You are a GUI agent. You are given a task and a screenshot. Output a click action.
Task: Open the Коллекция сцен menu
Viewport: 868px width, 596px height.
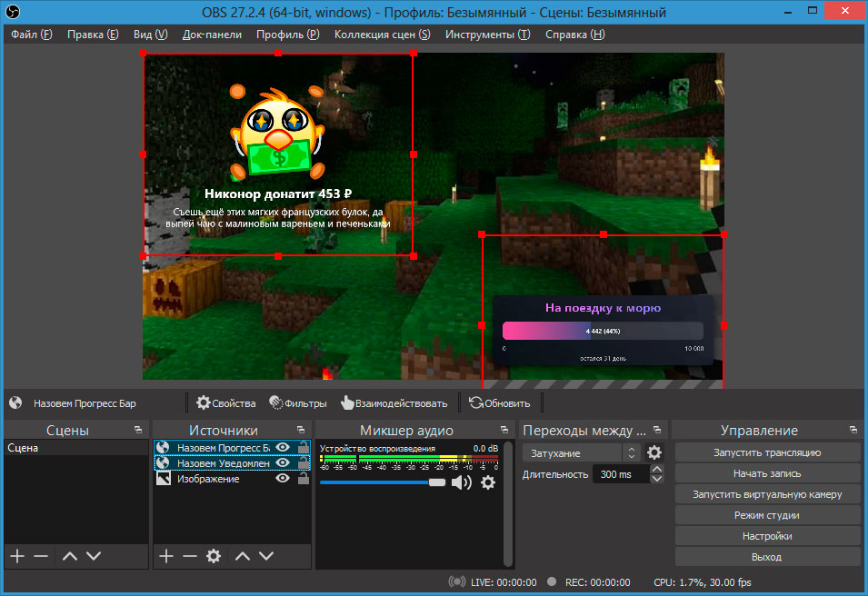click(382, 35)
